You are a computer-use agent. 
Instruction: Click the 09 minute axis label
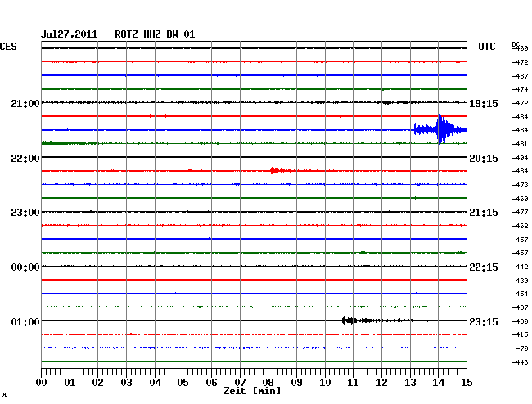pos(296,383)
